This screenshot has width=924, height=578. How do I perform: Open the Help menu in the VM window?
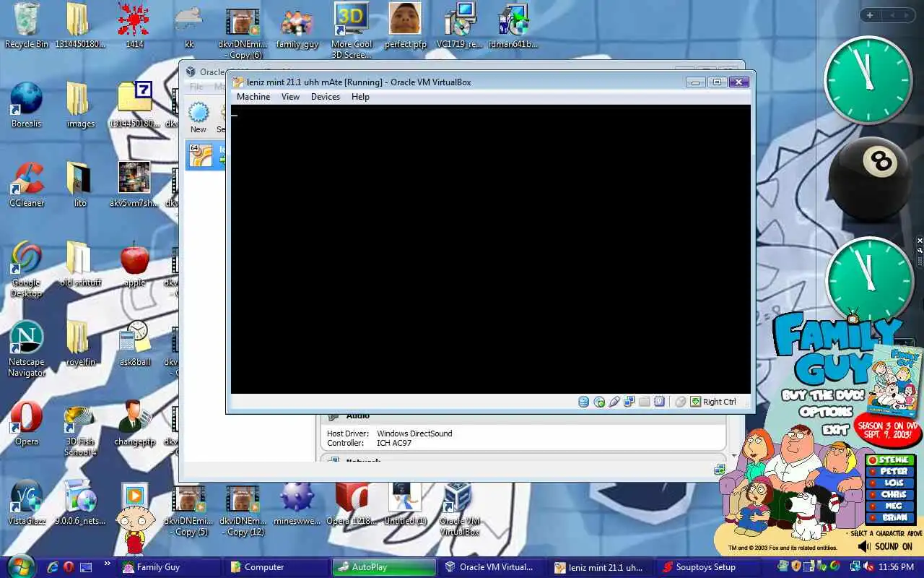360,97
